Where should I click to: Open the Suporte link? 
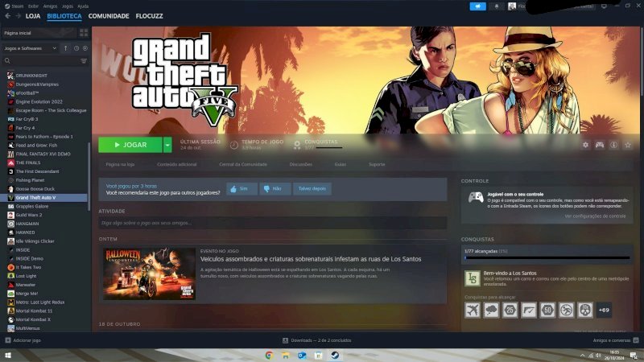click(377, 165)
